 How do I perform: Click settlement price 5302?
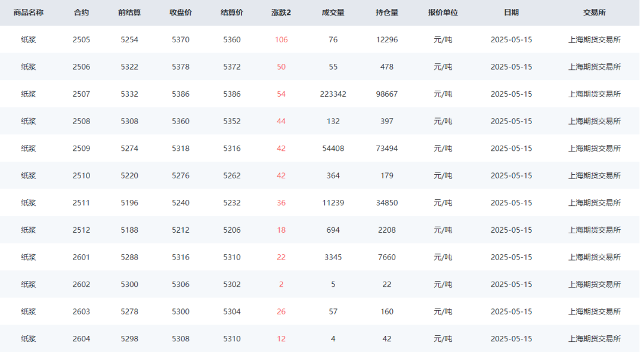click(x=231, y=284)
